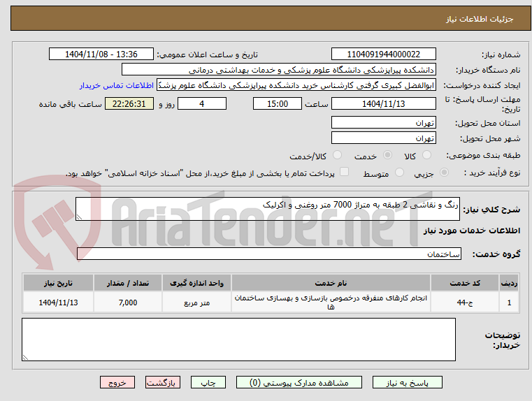This screenshot has width=532, height=401.
Task: Click service name cell انجام کارهای متفرقه
Action: click(331, 302)
